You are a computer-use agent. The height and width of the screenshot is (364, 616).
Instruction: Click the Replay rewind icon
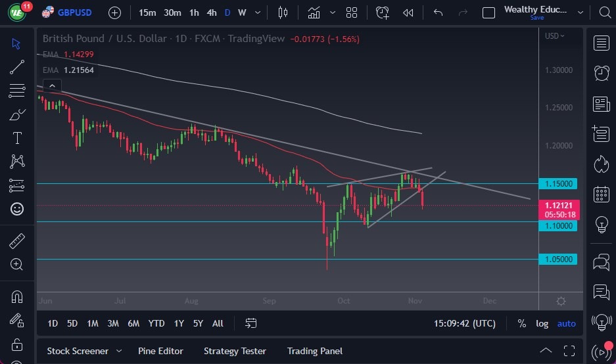click(408, 12)
